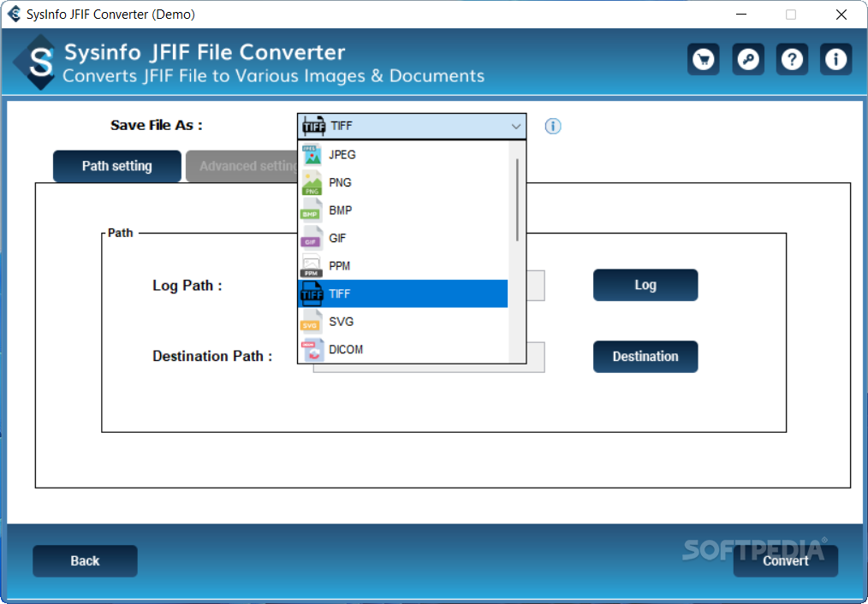Image resolution: width=868 pixels, height=604 pixels.
Task: Click the format list scrollbar thumb
Action: coord(517,199)
